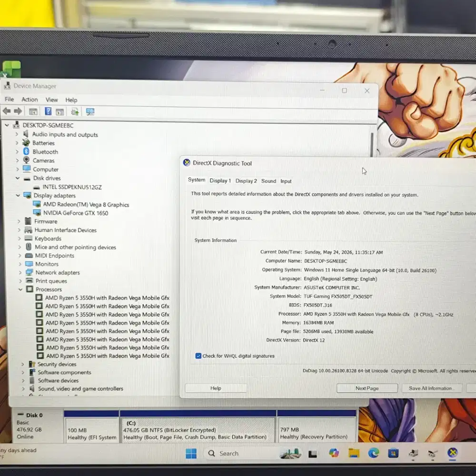
Task: Expand the Audio inputs and outputs node
Action: pyautogui.click(x=17, y=134)
